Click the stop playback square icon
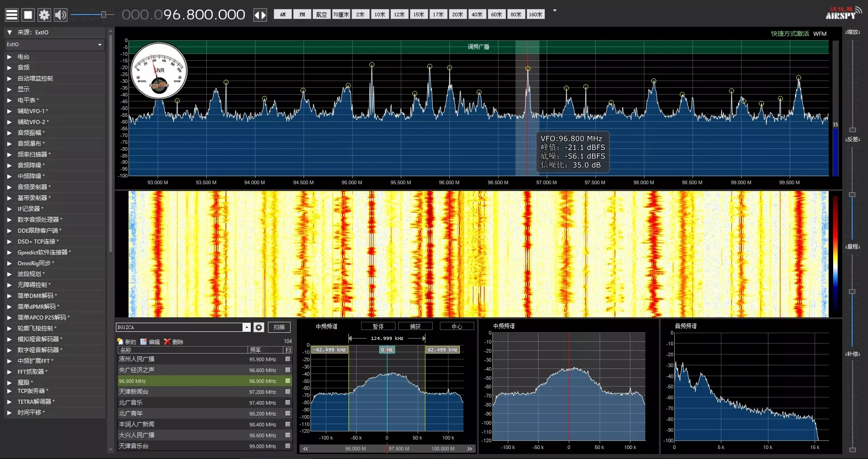 (x=28, y=14)
